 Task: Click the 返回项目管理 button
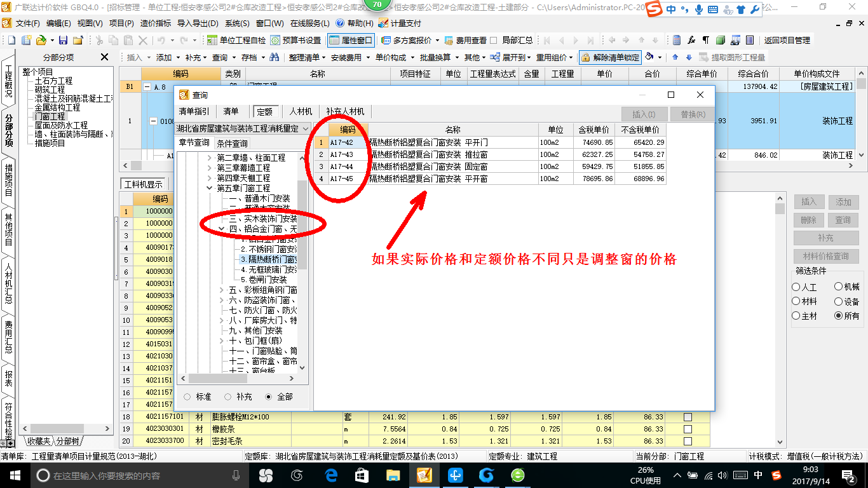click(787, 40)
